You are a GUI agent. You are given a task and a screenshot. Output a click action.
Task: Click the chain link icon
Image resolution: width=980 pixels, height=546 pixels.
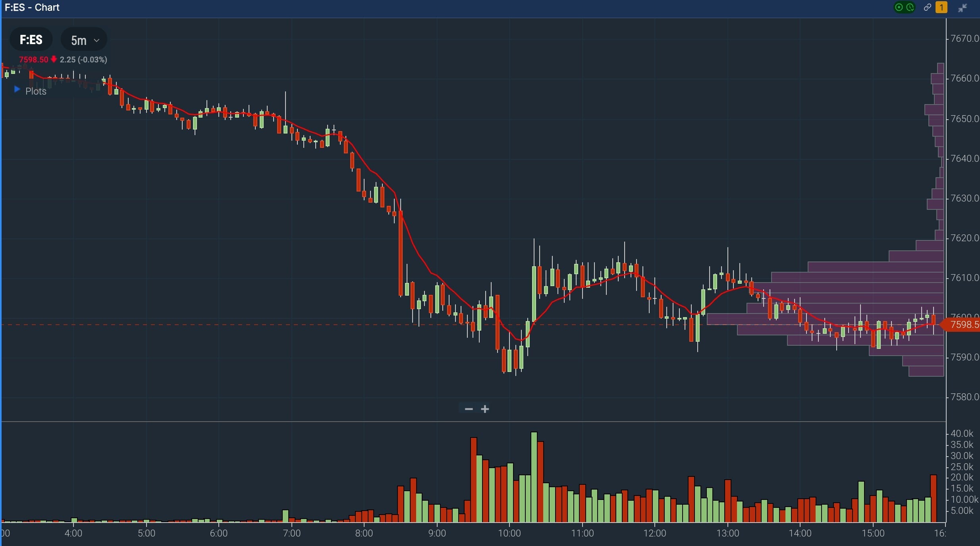pyautogui.click(x=927, y=7)
